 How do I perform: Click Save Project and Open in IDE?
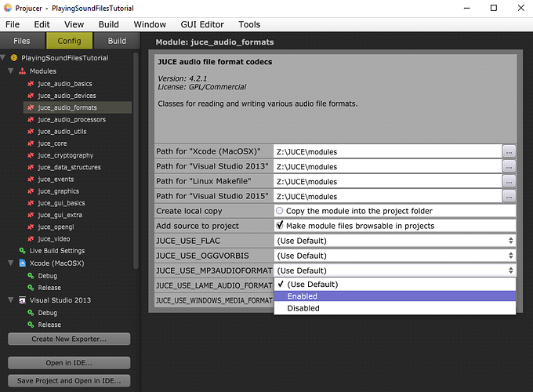click(x=69, y=381)
